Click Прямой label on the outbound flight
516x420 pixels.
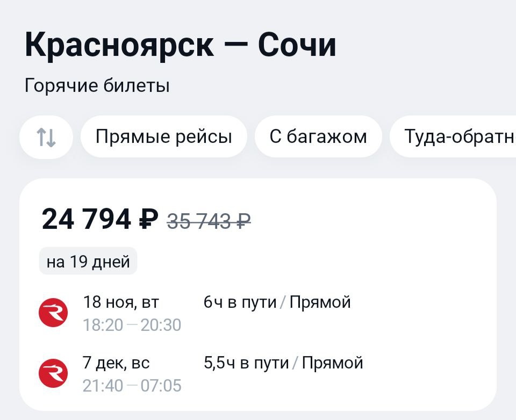[x=320, y=302]
